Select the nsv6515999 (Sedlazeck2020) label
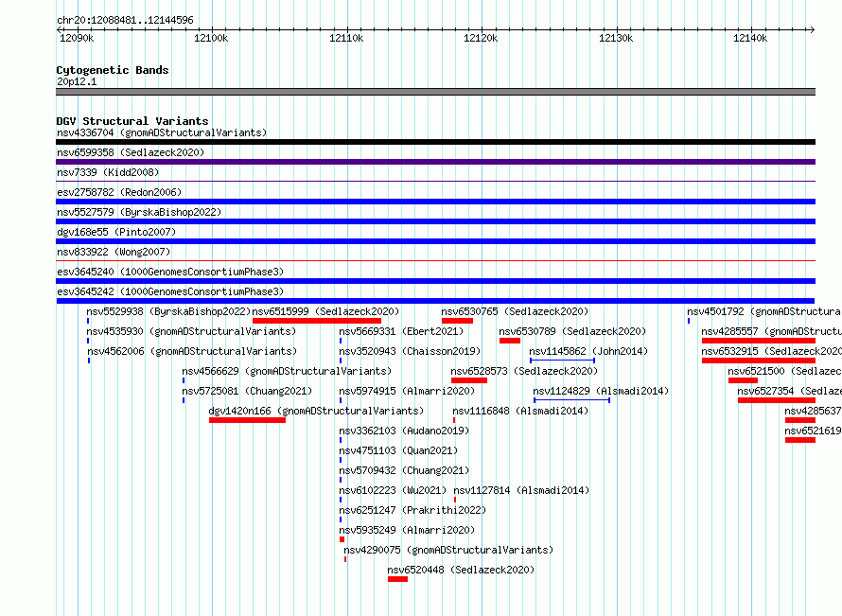The height and width of the screenshot is (616, 842). (326, 311)
